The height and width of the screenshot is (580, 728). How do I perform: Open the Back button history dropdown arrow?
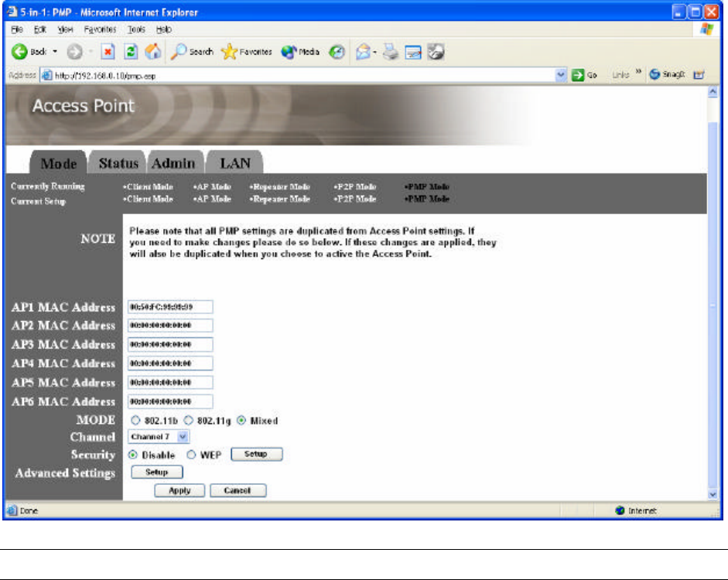click(x=55, y=52)
